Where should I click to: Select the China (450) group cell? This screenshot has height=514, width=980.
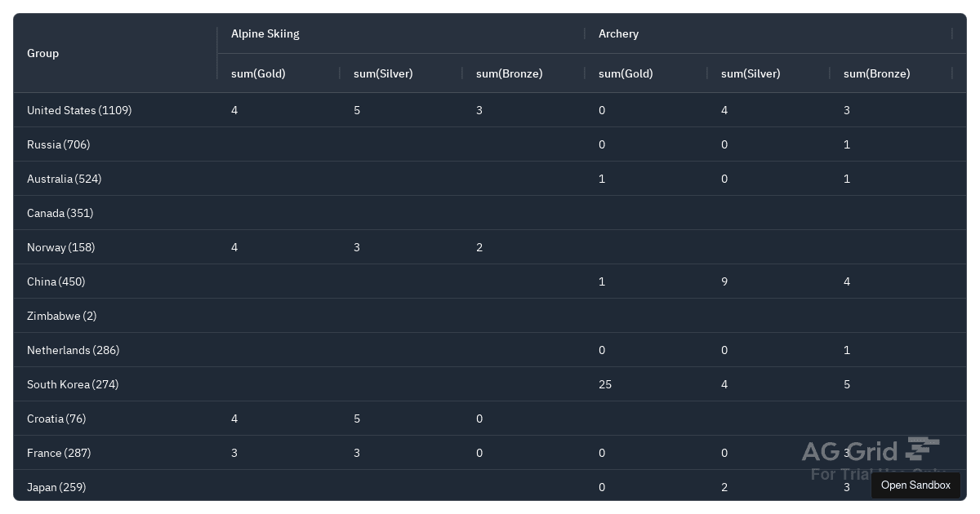(x=115, y=281)
